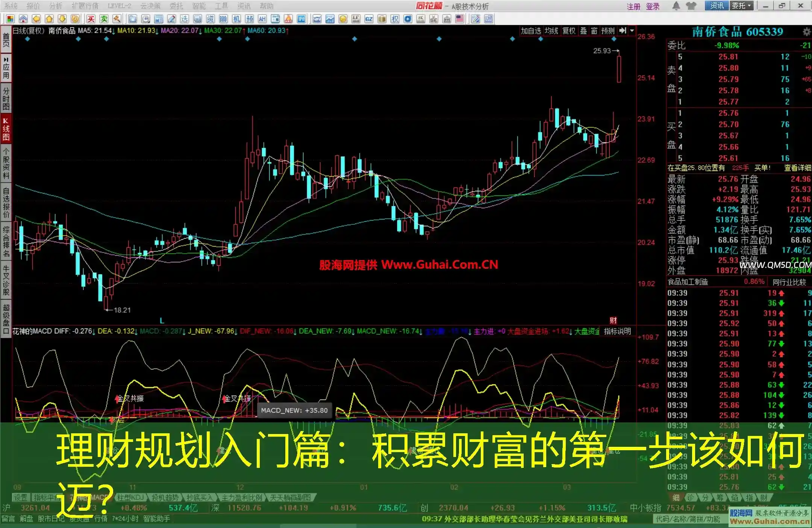This screenshot has height=528, width=812.
Task: Click the 资 toolbar icon
Action: point(210,19)
